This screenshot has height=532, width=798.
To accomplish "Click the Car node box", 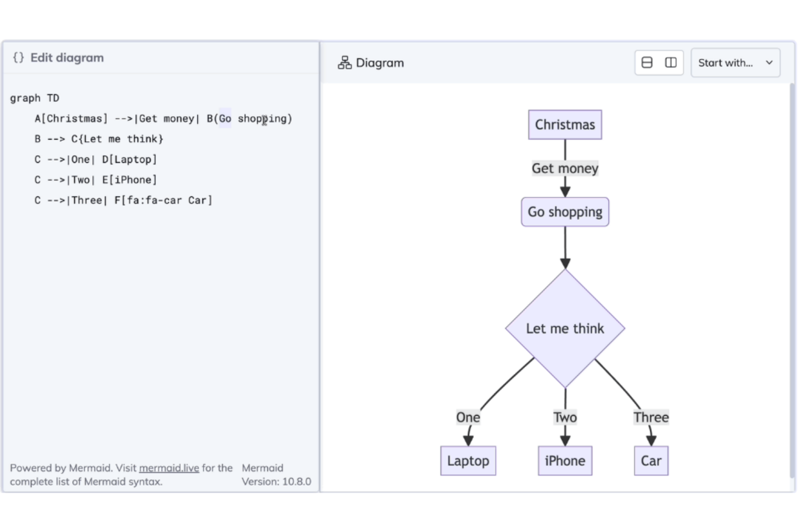I will 651,461.
